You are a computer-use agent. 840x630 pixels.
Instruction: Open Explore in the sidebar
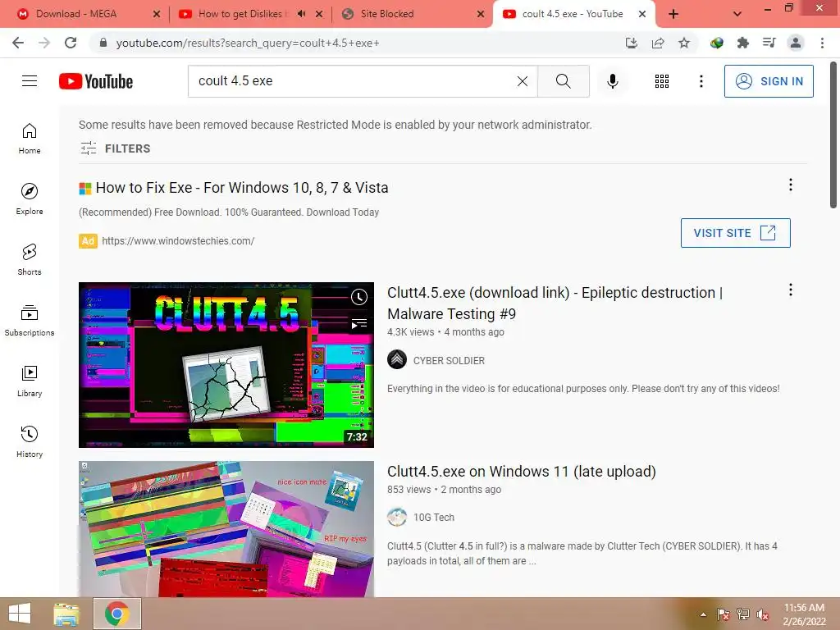pyautogui.click(x=30, y=199)
